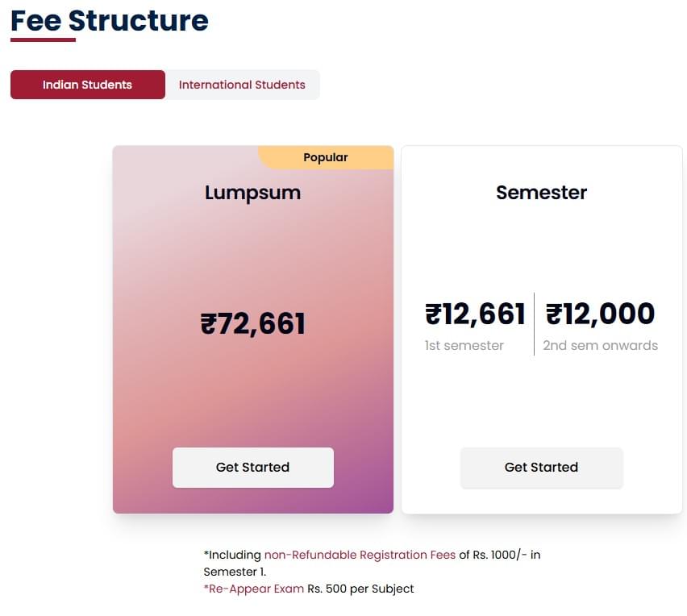687x616 pixels.
Task: Click the 2nd sem onwards label
Action: point(600,345)
